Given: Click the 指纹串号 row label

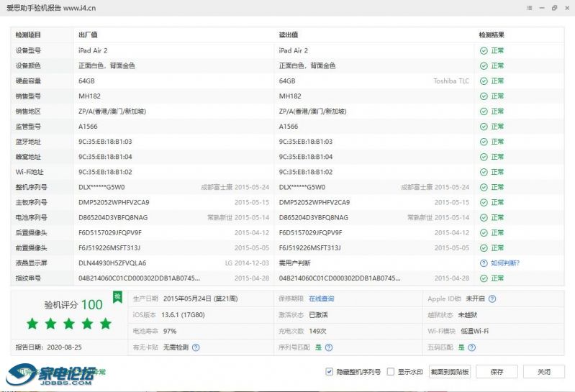Looking at the screenshot, I should 28,278.
